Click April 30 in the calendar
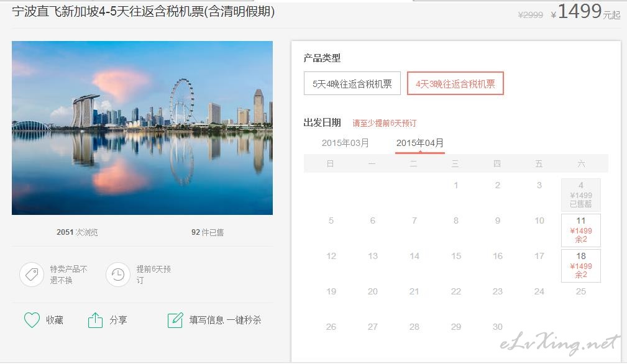 tap(498, 327)
